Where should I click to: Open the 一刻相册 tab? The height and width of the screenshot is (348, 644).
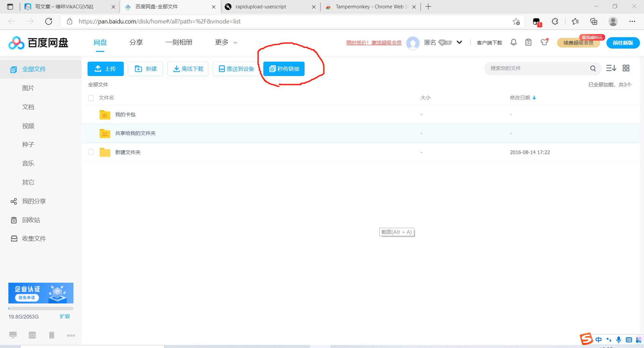[179, 43]
